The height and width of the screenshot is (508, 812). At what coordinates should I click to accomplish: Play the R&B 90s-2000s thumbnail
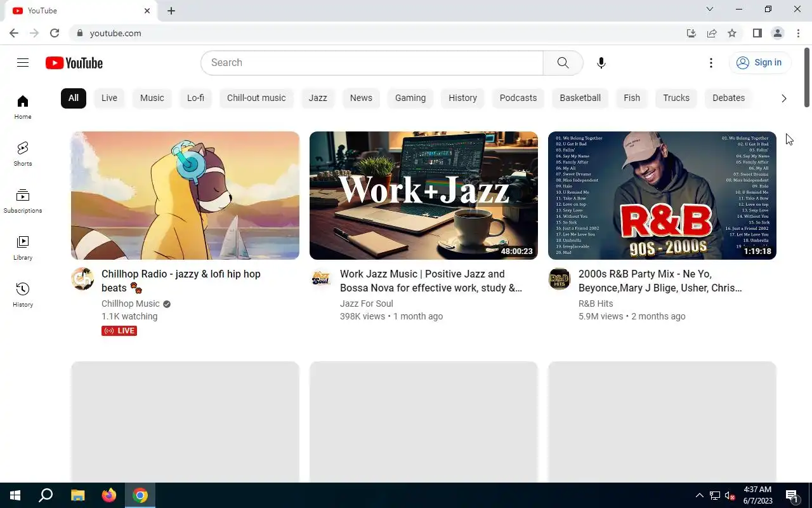662,196
